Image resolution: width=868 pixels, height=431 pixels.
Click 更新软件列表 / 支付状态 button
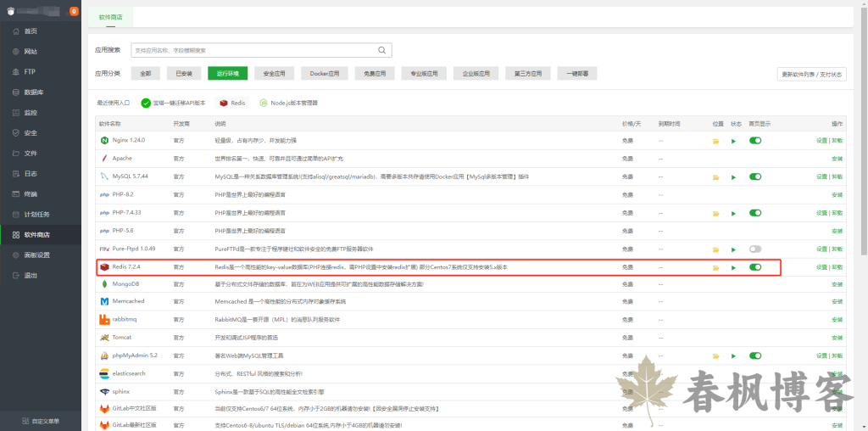pos(811,74)
